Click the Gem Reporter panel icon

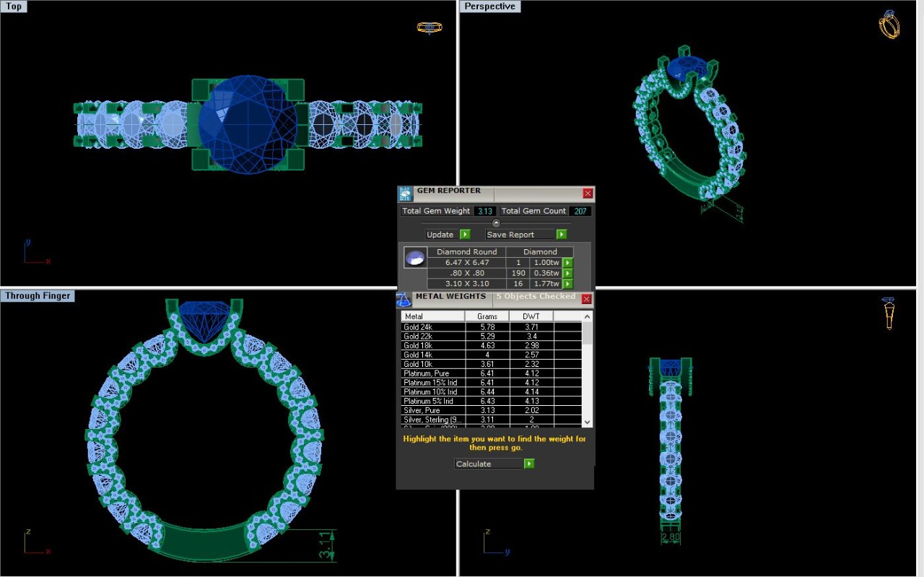pyautogui.click(x=406, y=194)
